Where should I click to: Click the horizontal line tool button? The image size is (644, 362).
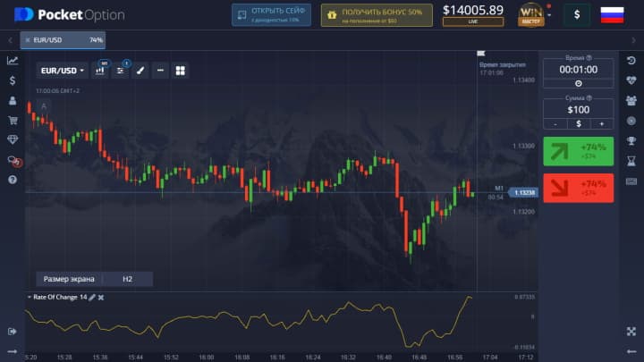[160, 71]
